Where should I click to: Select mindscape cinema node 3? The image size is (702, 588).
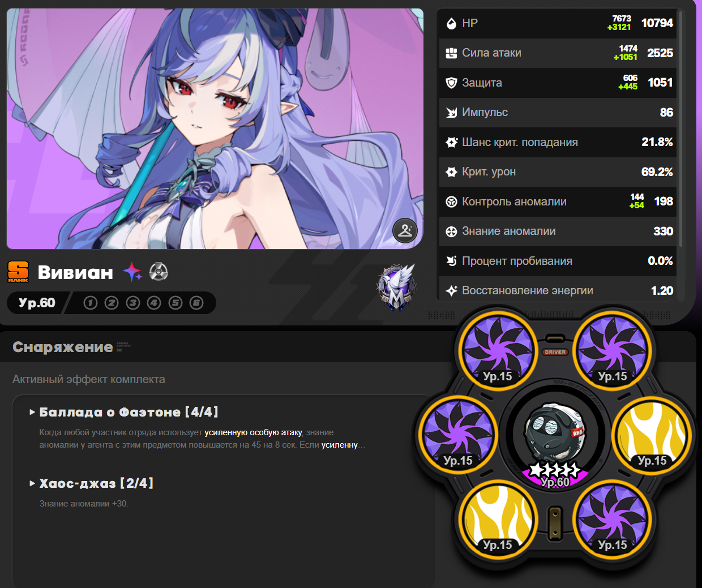133,303
